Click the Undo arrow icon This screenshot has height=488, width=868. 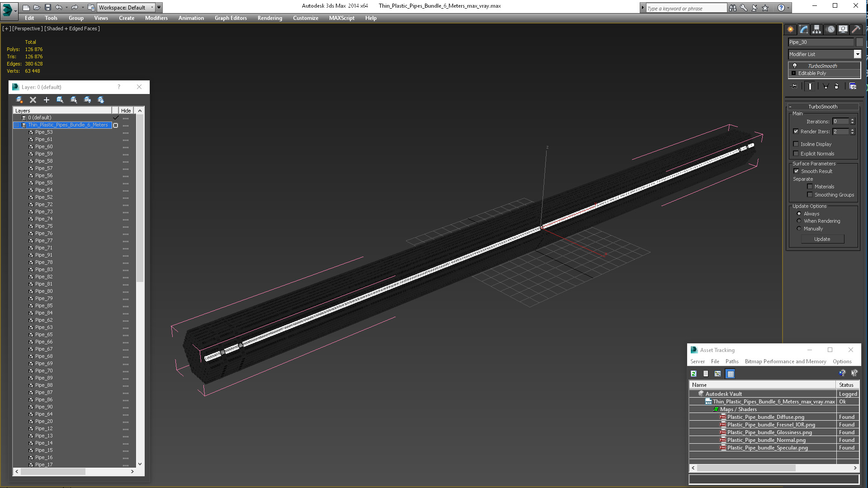pyautogui.click(x=58, y=7)
